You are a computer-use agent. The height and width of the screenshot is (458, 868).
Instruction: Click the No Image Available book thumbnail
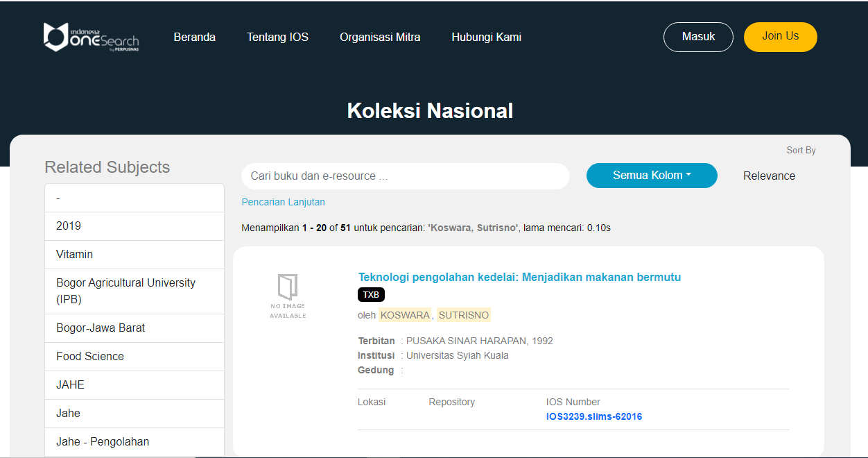[x=288, y=296]
